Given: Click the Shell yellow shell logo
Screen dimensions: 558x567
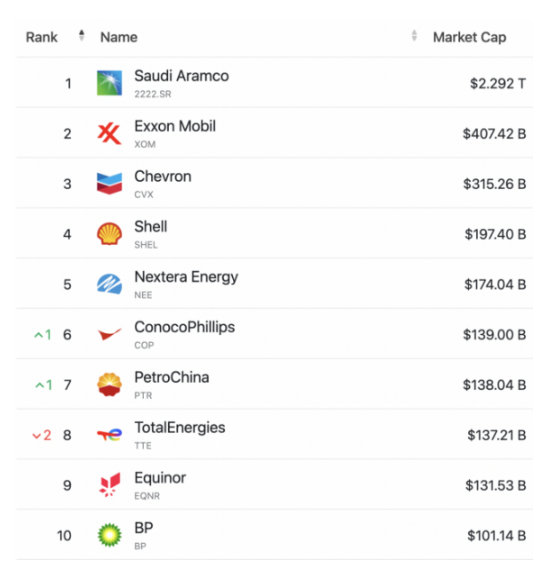Looking at the screenshot, I should (x=109, y=234).
